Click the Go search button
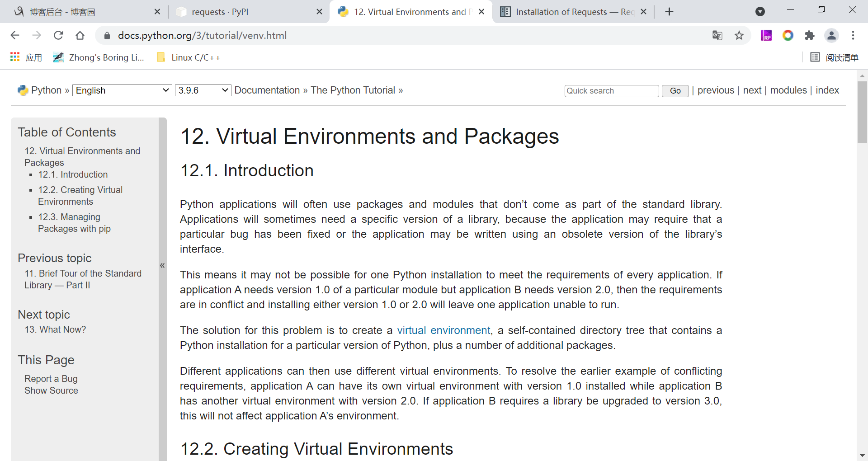The width and height of the screenshot is (868, 461). pos(675,91)
